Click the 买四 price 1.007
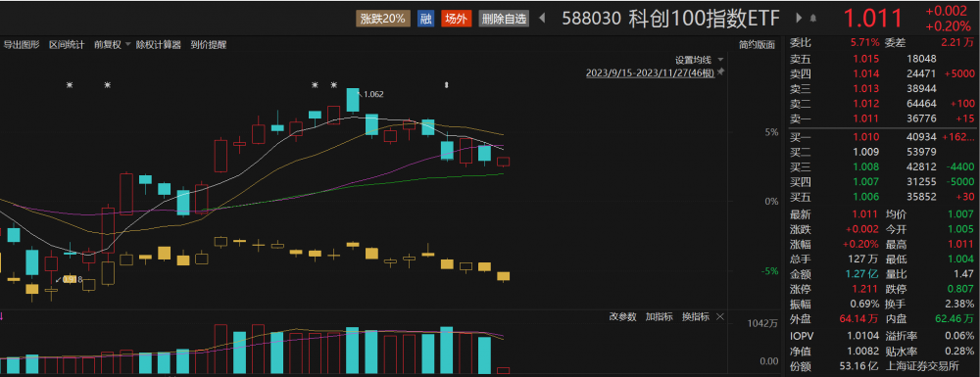 [866, 181]
